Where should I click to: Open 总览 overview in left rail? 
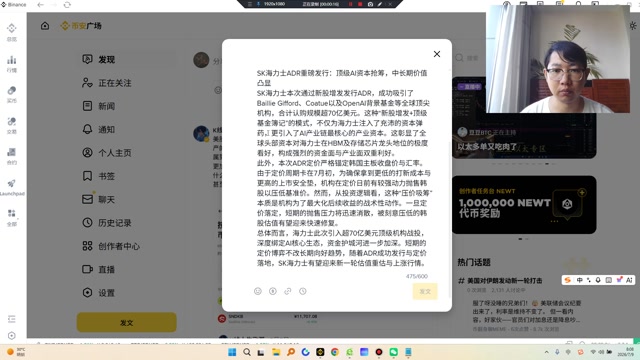click(x=11, y=32)
